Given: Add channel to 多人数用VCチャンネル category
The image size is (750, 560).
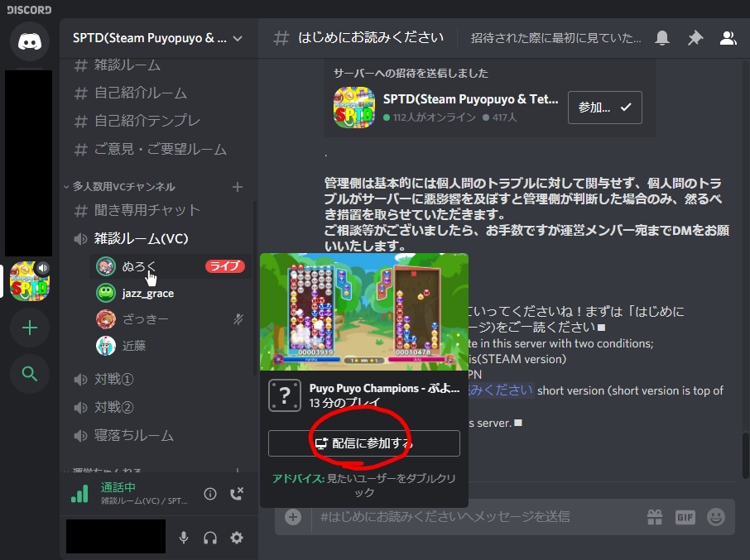Looking at the screenshot, I should coord(238,187).
